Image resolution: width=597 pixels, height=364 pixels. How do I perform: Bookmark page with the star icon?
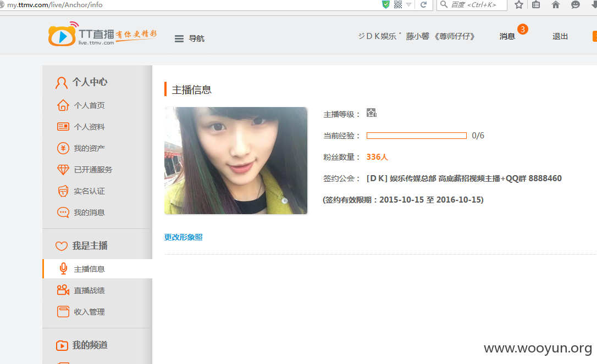coord(518,4)
